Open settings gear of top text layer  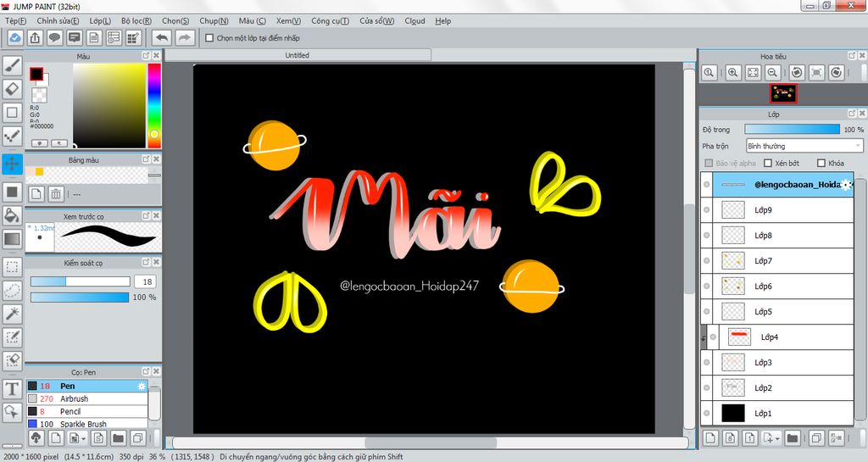847,185
